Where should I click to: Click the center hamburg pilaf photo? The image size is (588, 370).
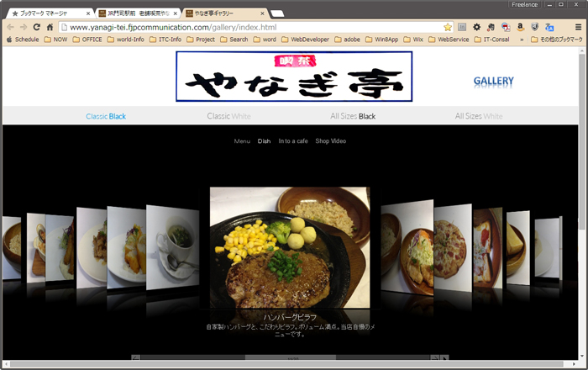tap(290, 248)
